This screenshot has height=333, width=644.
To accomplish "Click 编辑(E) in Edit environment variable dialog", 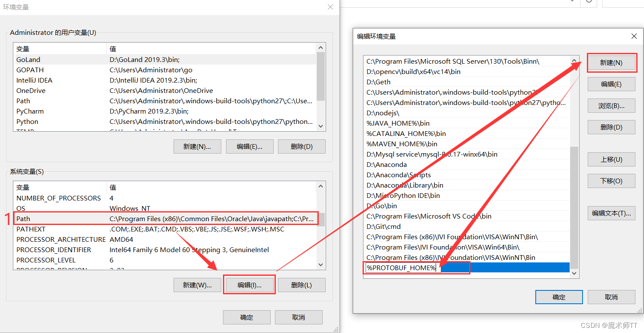I will click(x=611, y=84).
